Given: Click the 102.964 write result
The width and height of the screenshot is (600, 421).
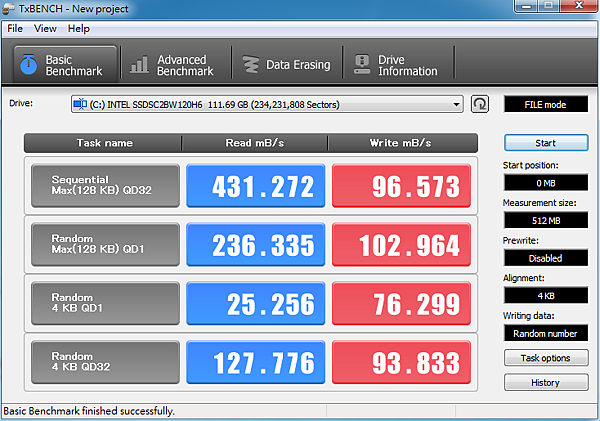Looking at the screenshot, I should [401, 245].
